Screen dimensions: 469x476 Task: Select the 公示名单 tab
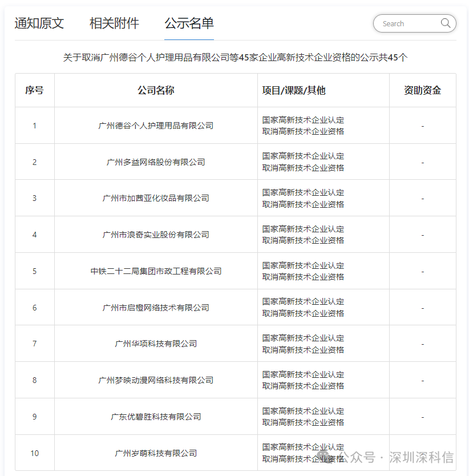point(188,23)
